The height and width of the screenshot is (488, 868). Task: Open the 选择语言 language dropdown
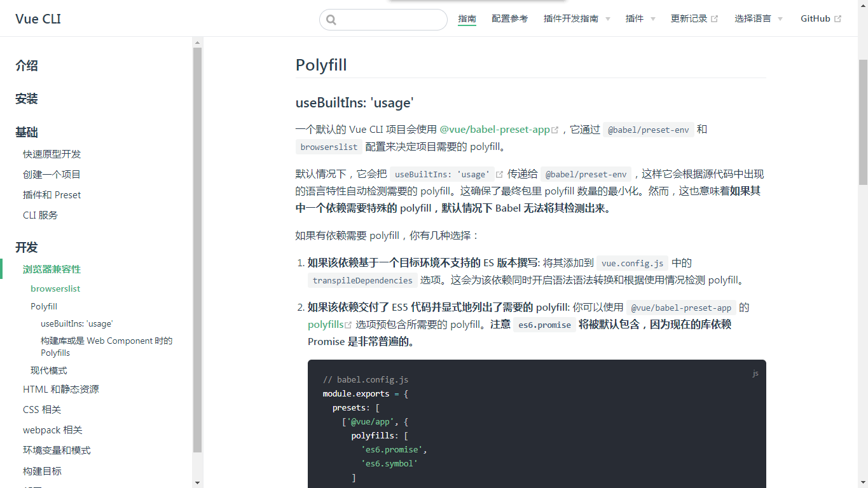click(758, 19)
